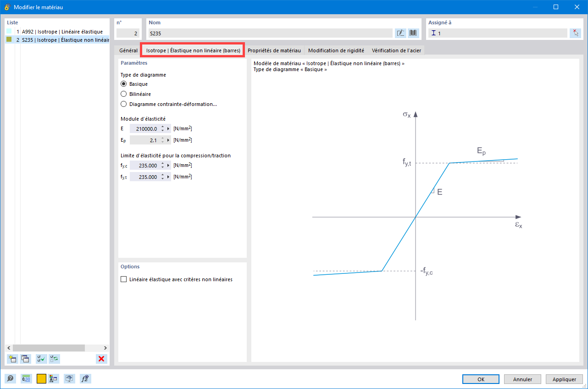Click the invert selection icon below the list
Image resolution: width=588 pixels, height=389 pixels.
click(x=55, y=359)
